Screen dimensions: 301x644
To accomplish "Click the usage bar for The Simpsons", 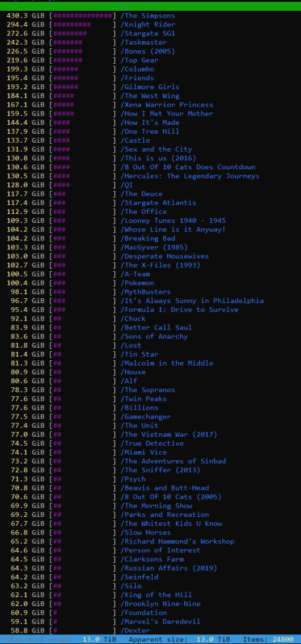I will [82, 16].
